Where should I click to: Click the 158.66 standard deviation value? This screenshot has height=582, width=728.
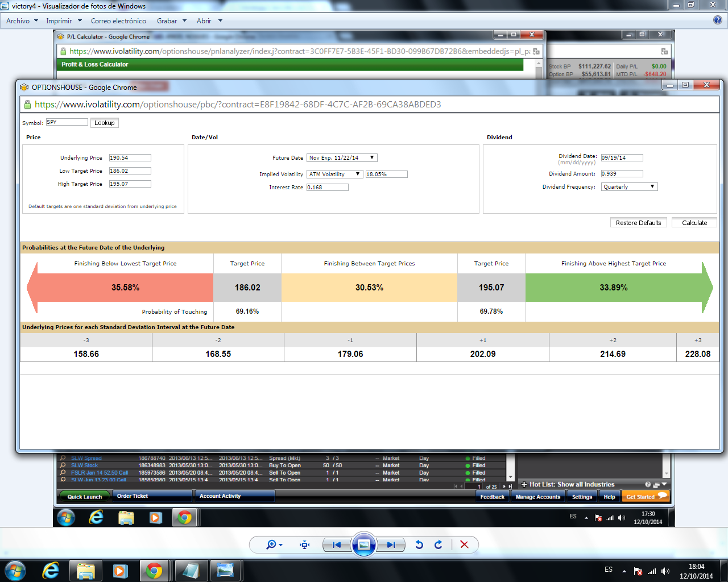(86, 354)
